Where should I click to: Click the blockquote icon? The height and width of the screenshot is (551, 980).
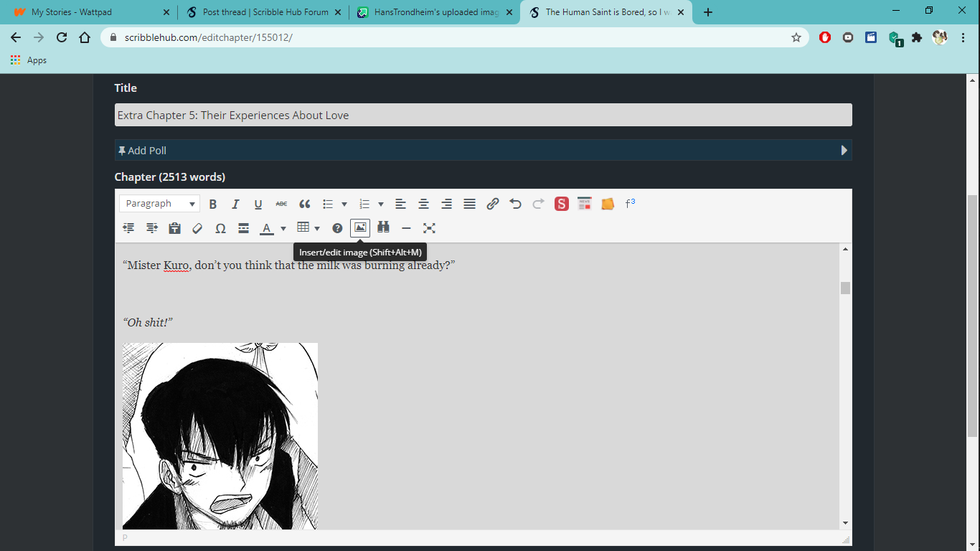coord(304,204)
